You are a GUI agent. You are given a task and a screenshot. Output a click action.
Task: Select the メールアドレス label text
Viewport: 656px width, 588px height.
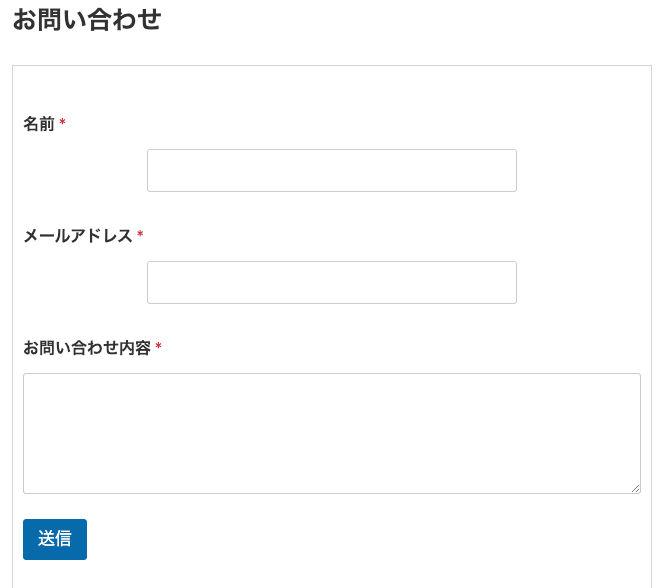[x=78, y=236]
